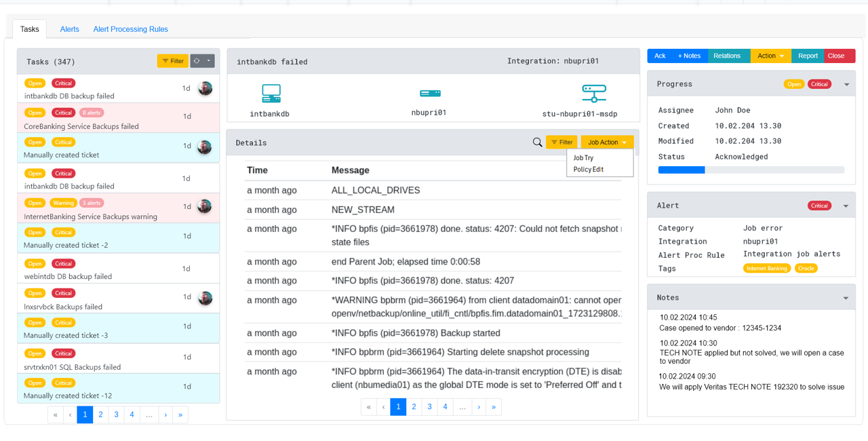Image resolution: width=868 pixels, height=441 pixels.
Task: Select the intbankdb host icon
Action: click(270, 93)
